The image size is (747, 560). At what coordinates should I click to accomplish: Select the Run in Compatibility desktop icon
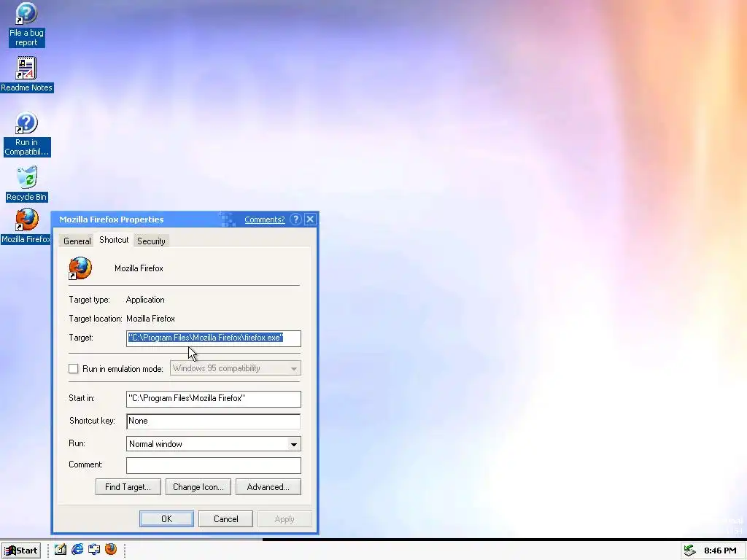(x=26, y=134)
